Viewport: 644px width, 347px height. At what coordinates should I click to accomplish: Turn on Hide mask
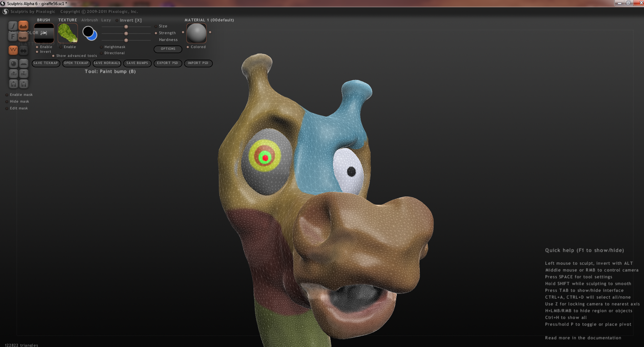[17, 102]
